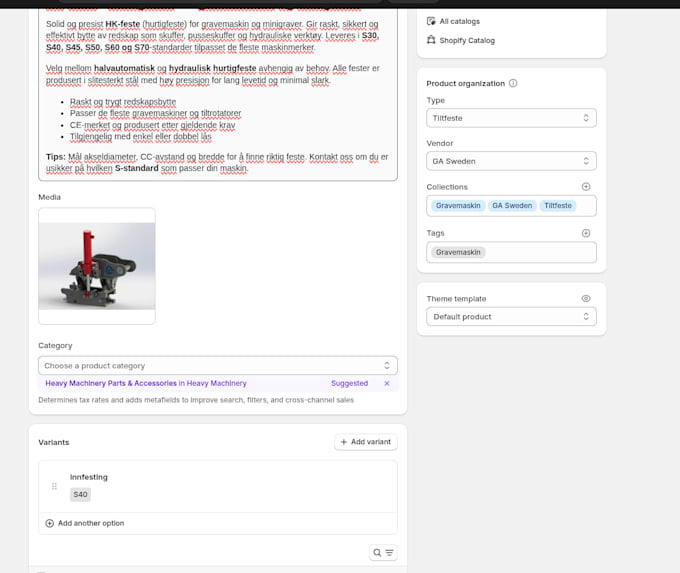Screen dimensions: 680x573
Task: Open Choose a product category dropdown
Action: point(218,366)
